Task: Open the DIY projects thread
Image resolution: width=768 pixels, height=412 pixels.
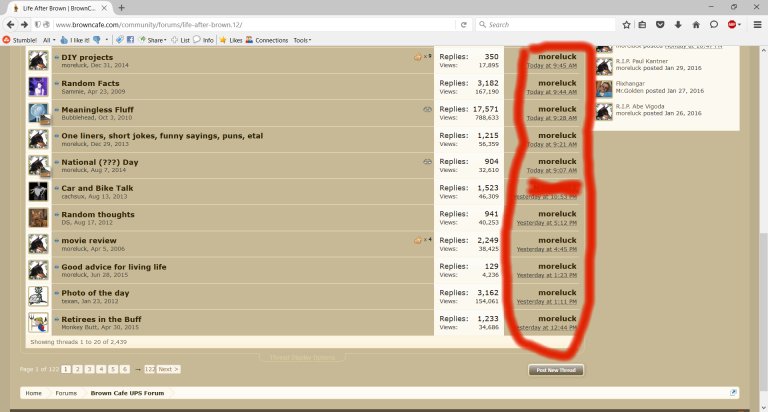Action: (x=87, y=57)
